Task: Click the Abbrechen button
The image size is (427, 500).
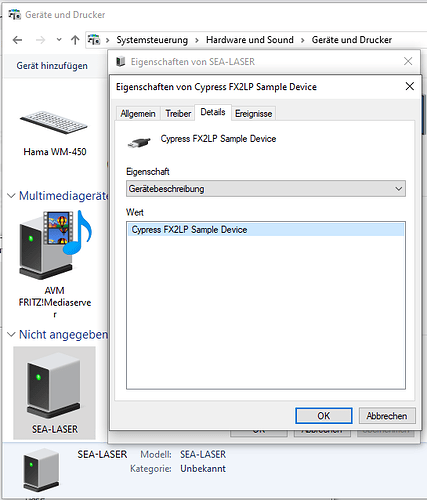Action: (387, 416)
